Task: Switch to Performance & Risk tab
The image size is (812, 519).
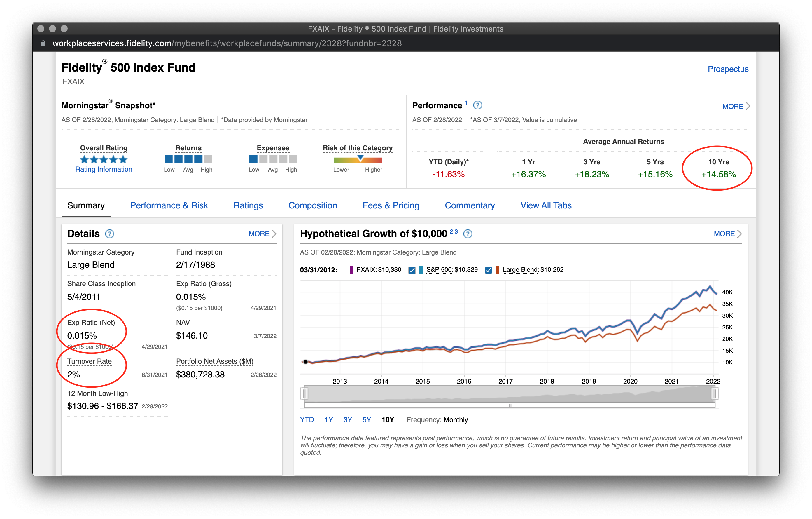Action: (x=169, y=205)
